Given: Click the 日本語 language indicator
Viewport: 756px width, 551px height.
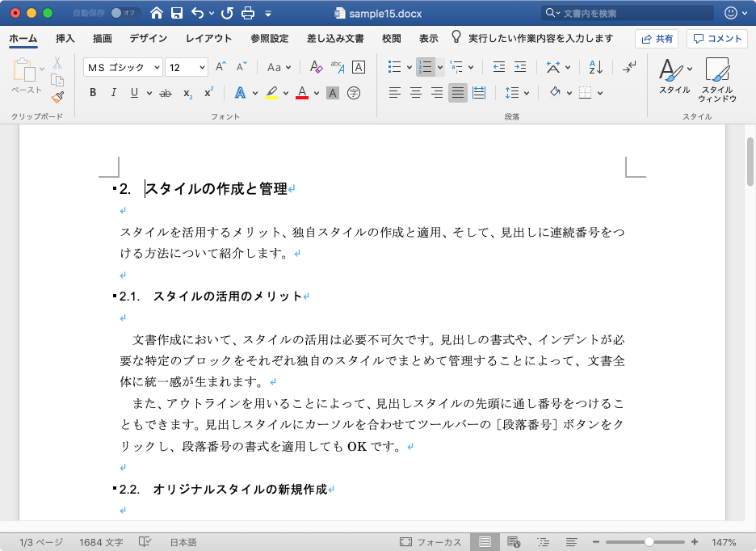Looking at the screenshot, I should [183, 542].
